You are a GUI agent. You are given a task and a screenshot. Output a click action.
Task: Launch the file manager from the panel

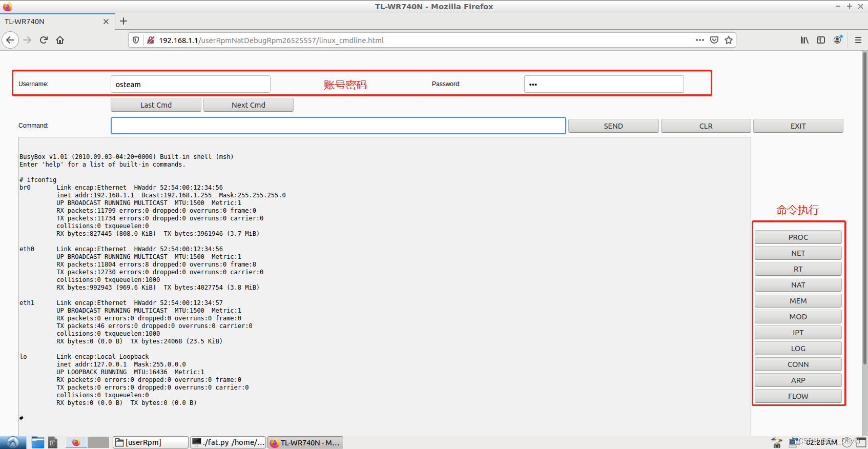(38, 442)
